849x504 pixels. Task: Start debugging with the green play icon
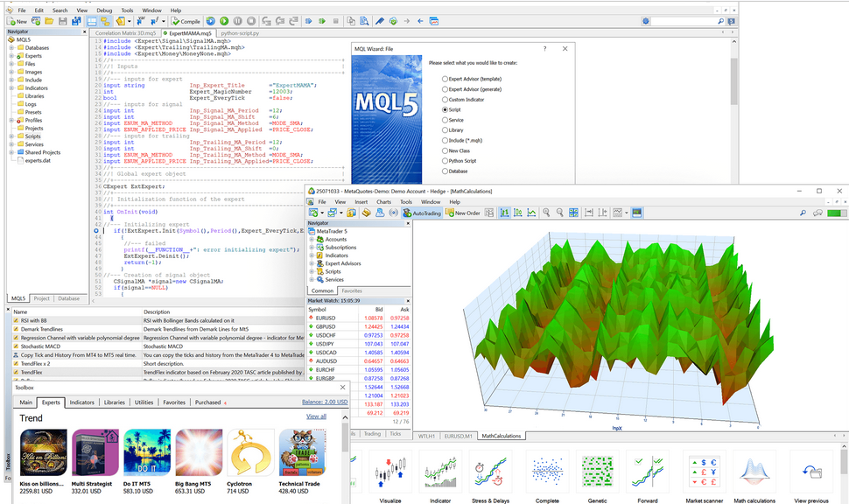pyautogui.click(x=224, y=22)
